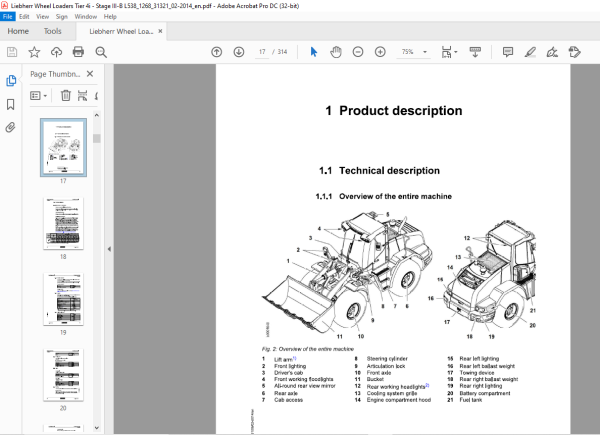600x435 pixels.
Task: Click the page number field showing 17
Action: click(x=262, y=52)
